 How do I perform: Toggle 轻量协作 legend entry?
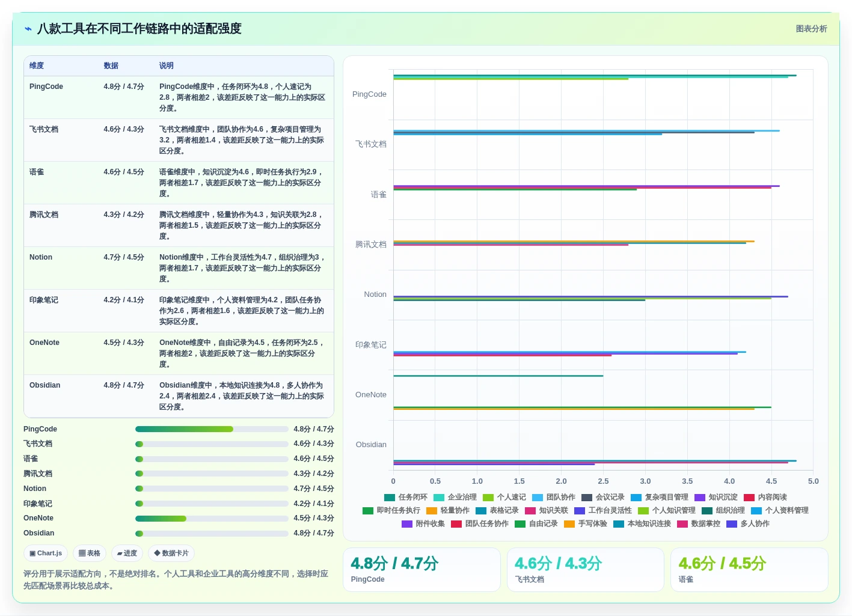(x=448, y=511)
